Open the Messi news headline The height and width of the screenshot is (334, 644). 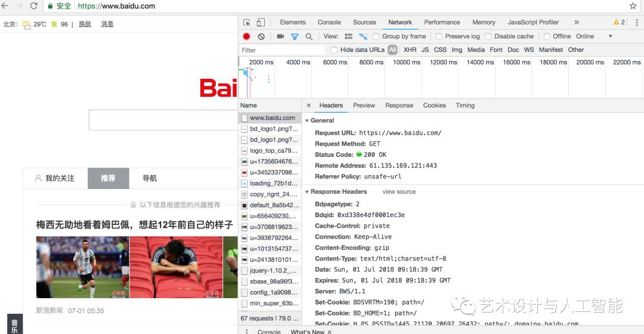point(134,225)
